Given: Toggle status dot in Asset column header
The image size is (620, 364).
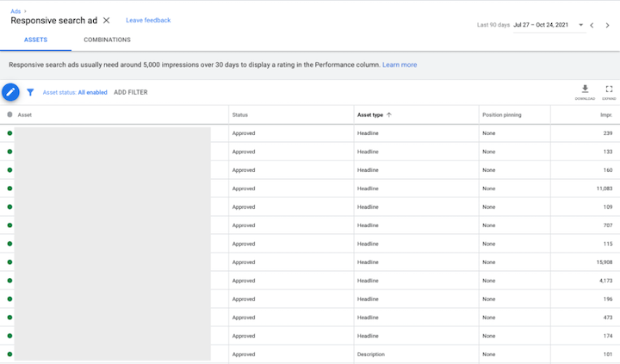Looking at the screenshot, I should tap(9, 114).
